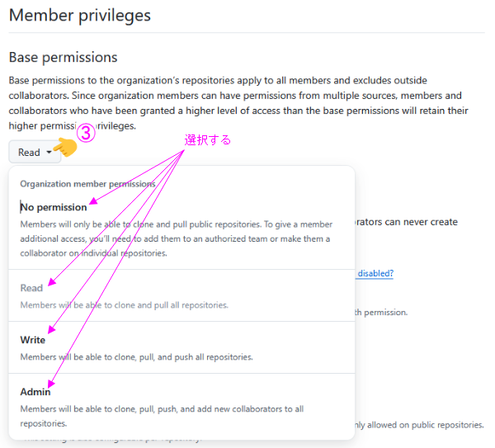Choose the Admin permission option
The image size is (495, 448).
pos(35,392)
